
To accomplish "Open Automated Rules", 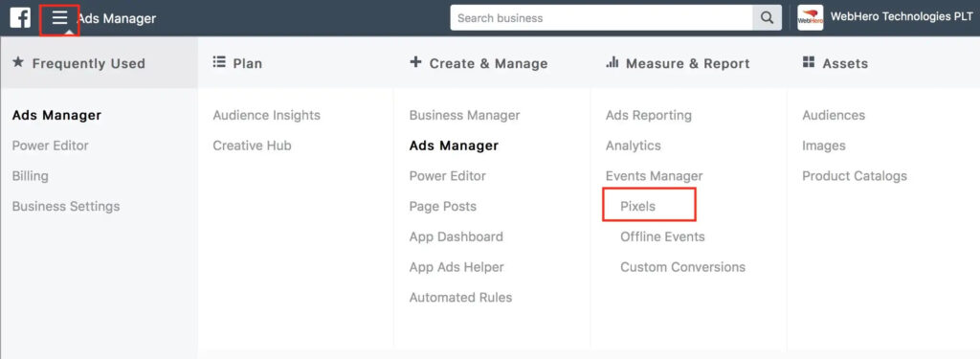I will pyautogui.click(x=460, y=298).
